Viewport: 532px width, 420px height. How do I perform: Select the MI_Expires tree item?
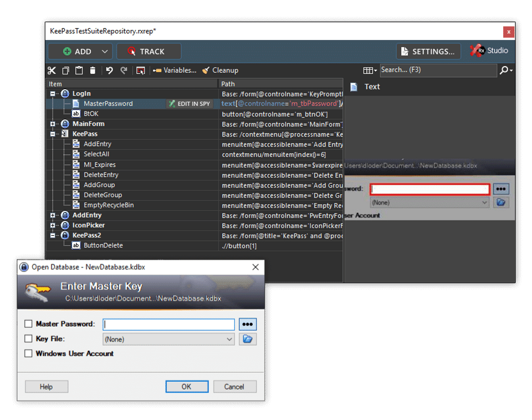click(x=100, y=164)
